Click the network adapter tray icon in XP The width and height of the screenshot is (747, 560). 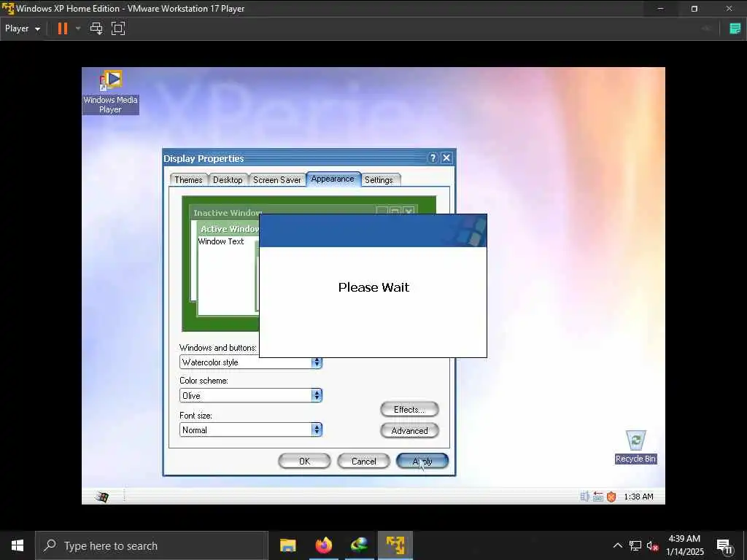(x=598, y=497)
